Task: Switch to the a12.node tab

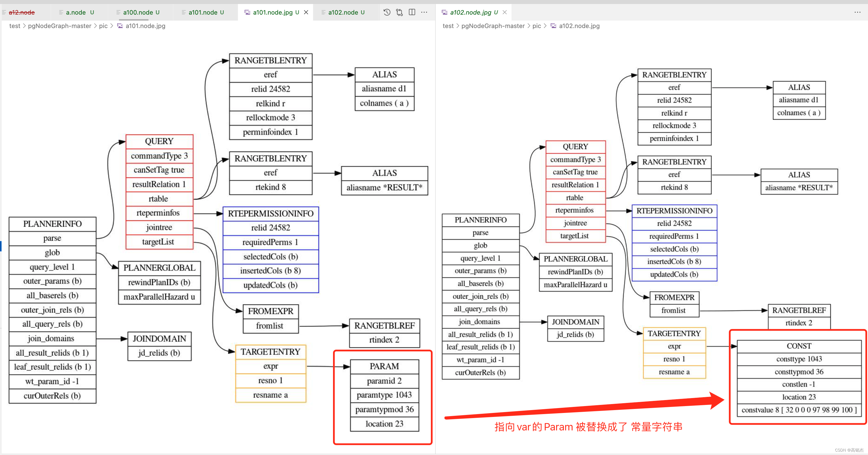Action: 21,13
